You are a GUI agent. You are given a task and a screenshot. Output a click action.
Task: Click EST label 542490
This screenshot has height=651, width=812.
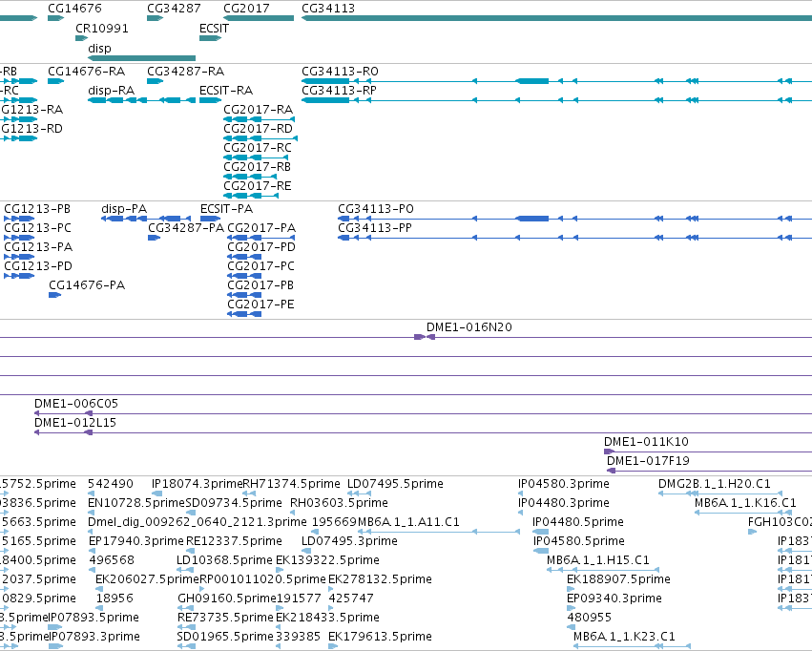pos(111,484)
